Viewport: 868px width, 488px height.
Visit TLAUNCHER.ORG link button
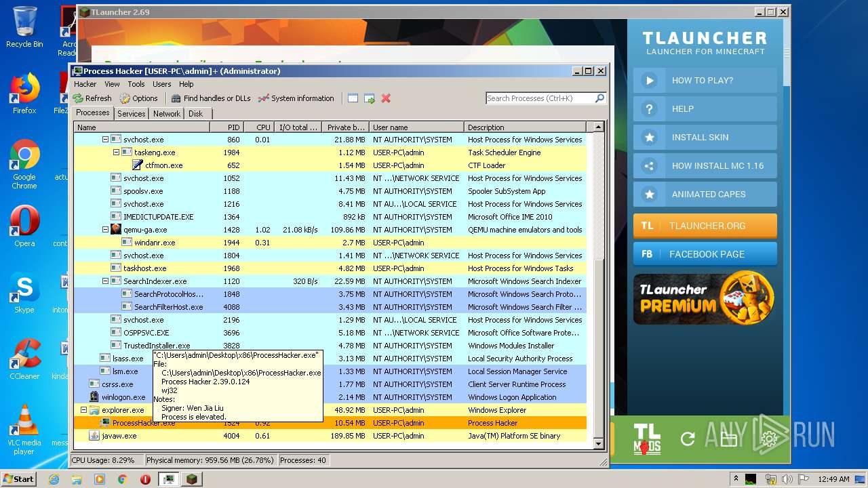(x=705, y=226)
